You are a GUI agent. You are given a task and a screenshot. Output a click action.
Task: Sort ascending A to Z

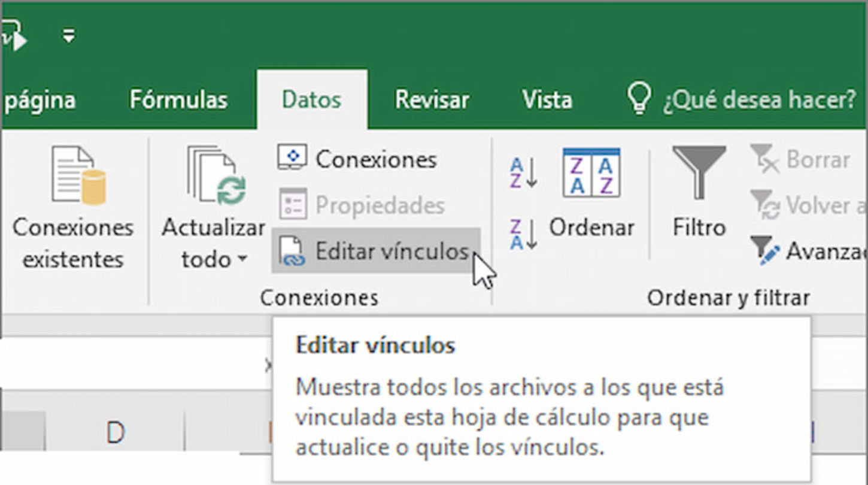(523, 172)
